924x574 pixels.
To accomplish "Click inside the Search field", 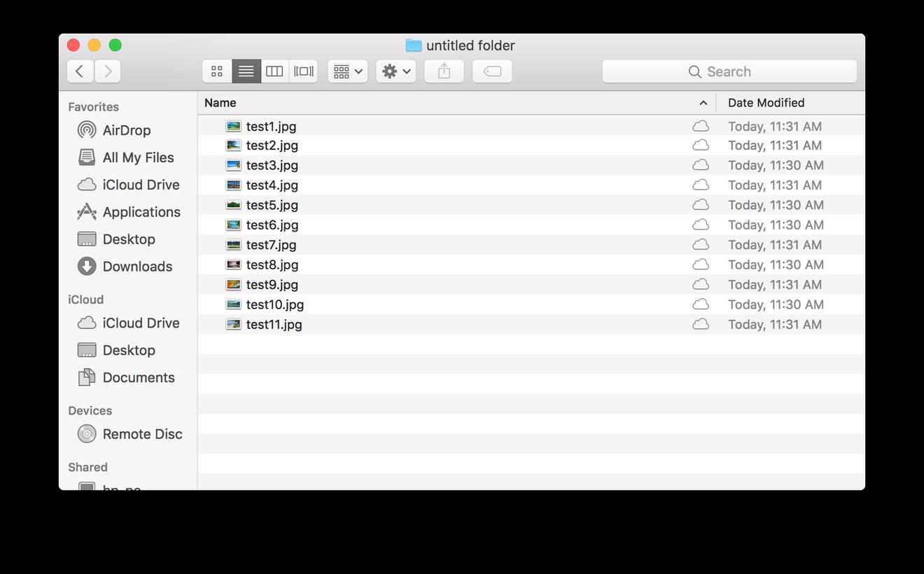I will 729,71.
